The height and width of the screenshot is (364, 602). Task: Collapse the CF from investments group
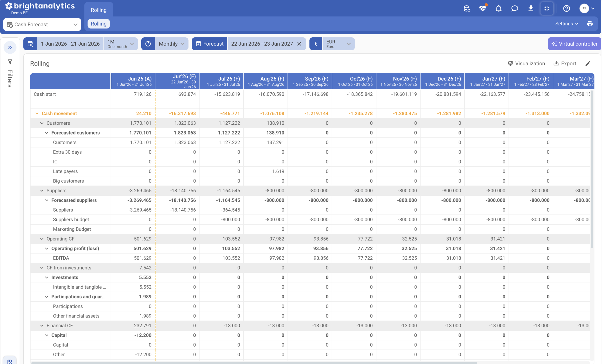[x=42, y=268]
